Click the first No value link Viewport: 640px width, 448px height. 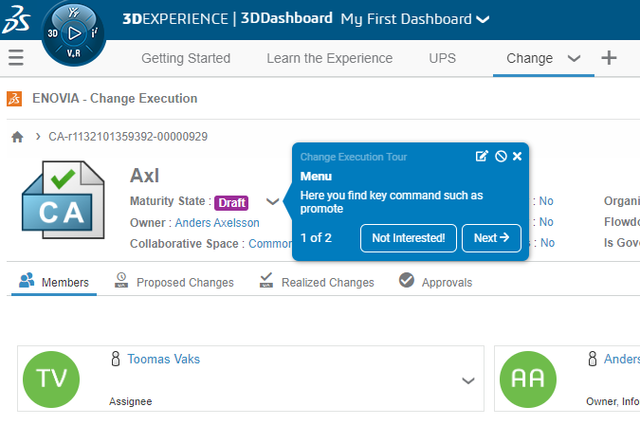coord(546,201)
